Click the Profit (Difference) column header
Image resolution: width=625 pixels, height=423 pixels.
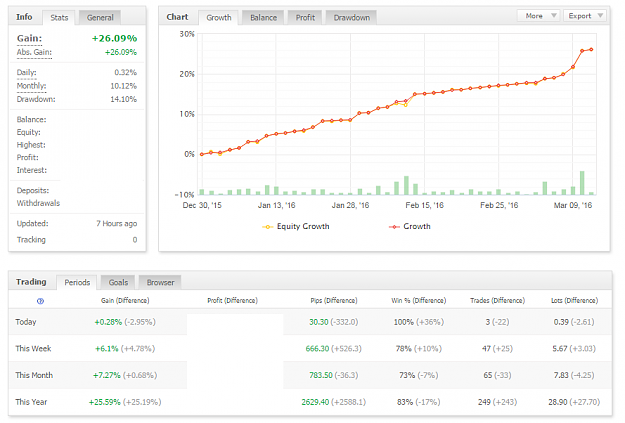coord(232,301)
